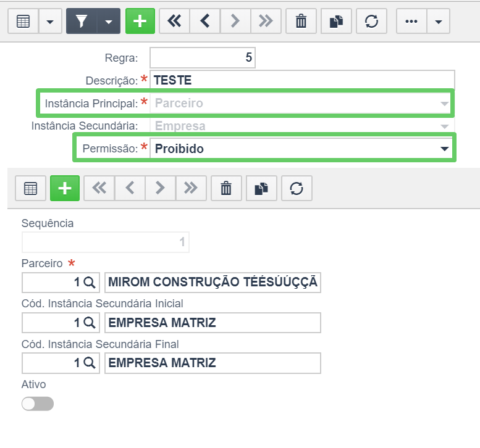Go to previous record in top toolbar
This screenshot has width=480, height=448.
(x=205, y=21)
